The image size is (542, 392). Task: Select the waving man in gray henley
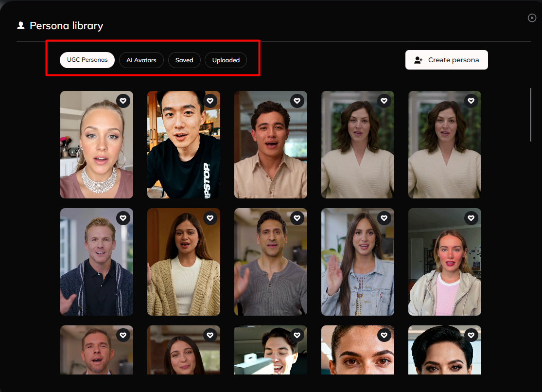click(271, 262)
